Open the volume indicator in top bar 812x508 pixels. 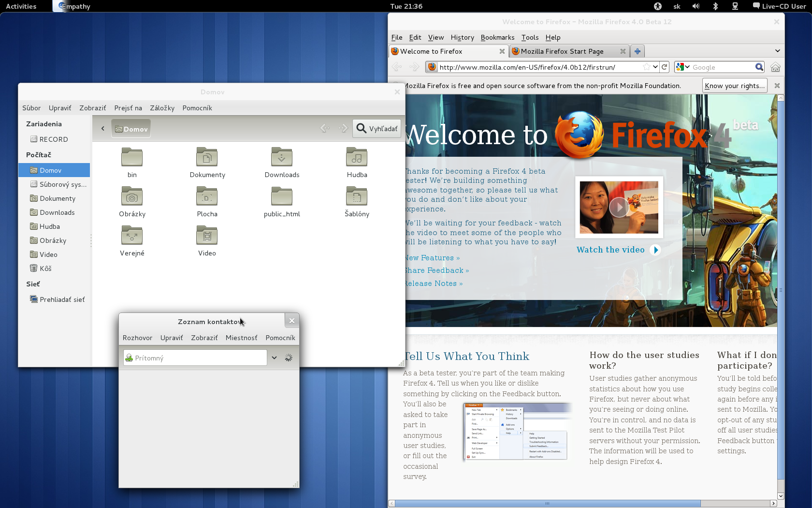pos(696,6)
